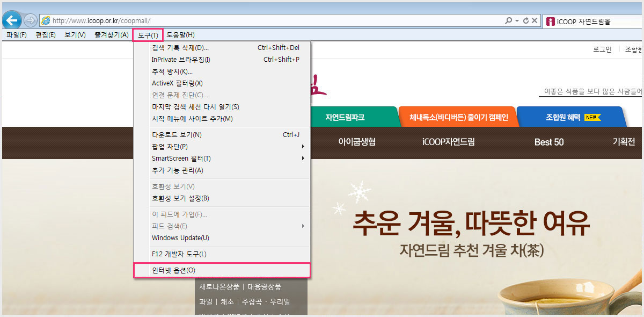The height and width of the screenshot is (317, 644).
Task: Switch to the iCOOP 자연드림몰 browser tab
Action: 592,22
